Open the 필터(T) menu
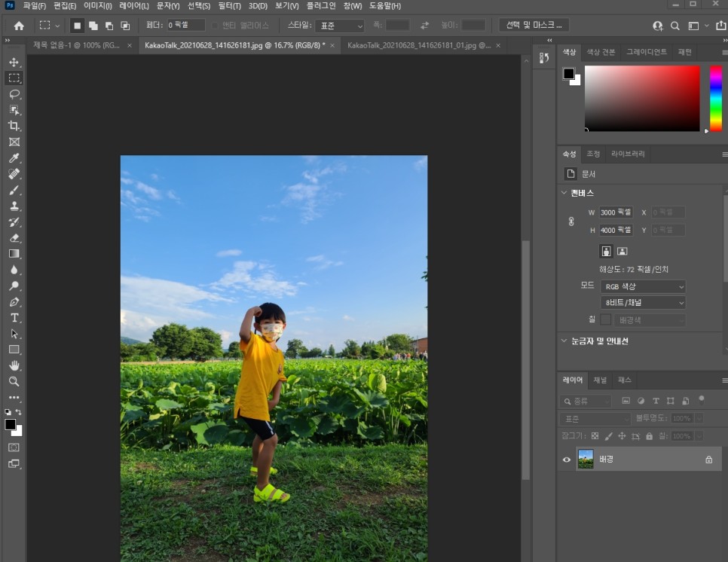Viewport: 728px width, 562px height. click(x=229, y=6)
